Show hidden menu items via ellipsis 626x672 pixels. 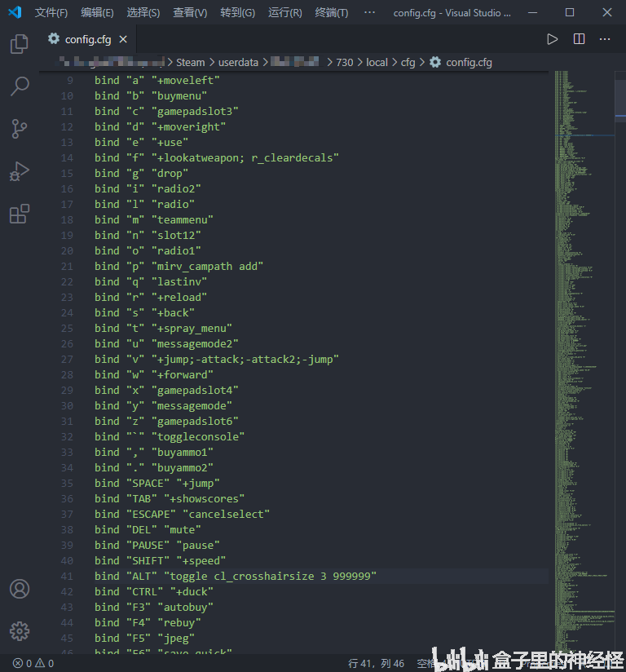[369, 13]
